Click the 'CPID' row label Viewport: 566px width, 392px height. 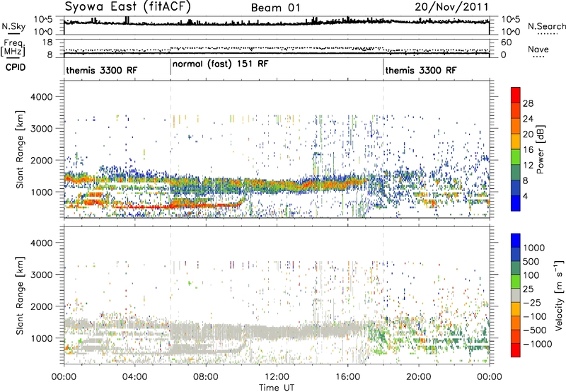click(x=16, y=67)
